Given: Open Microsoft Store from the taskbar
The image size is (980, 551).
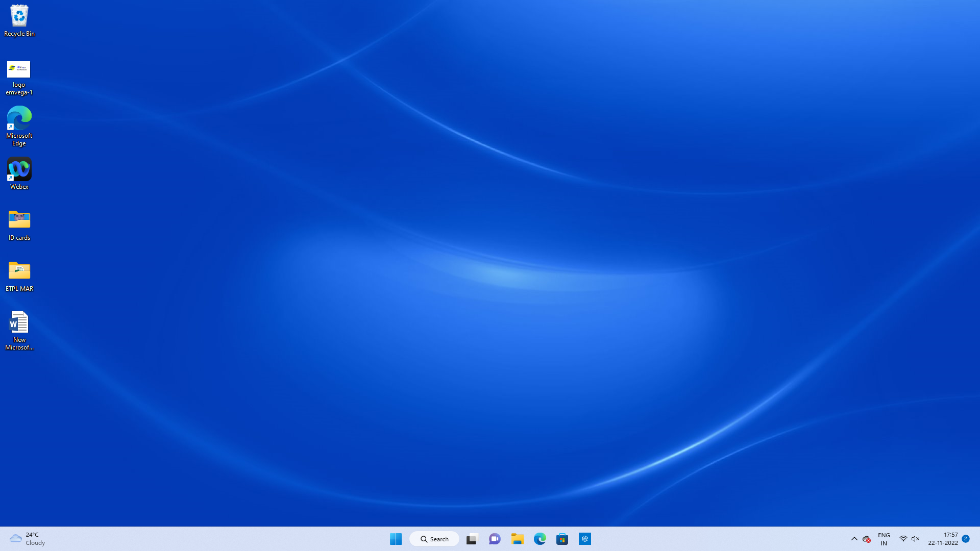Looking at the screenshot, I should (x=562, y=539).
